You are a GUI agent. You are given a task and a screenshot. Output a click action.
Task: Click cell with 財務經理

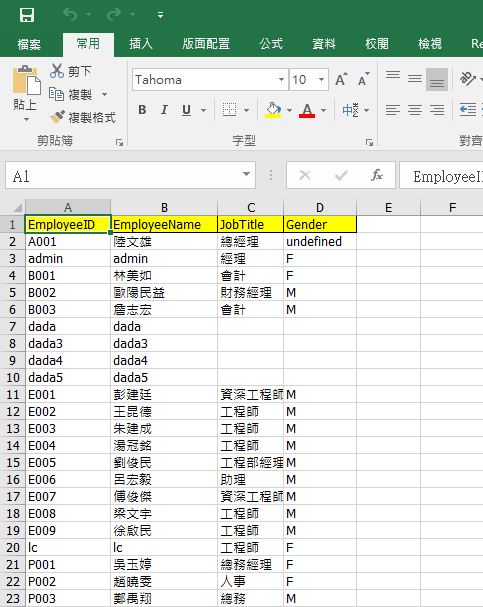pos(251,293)
